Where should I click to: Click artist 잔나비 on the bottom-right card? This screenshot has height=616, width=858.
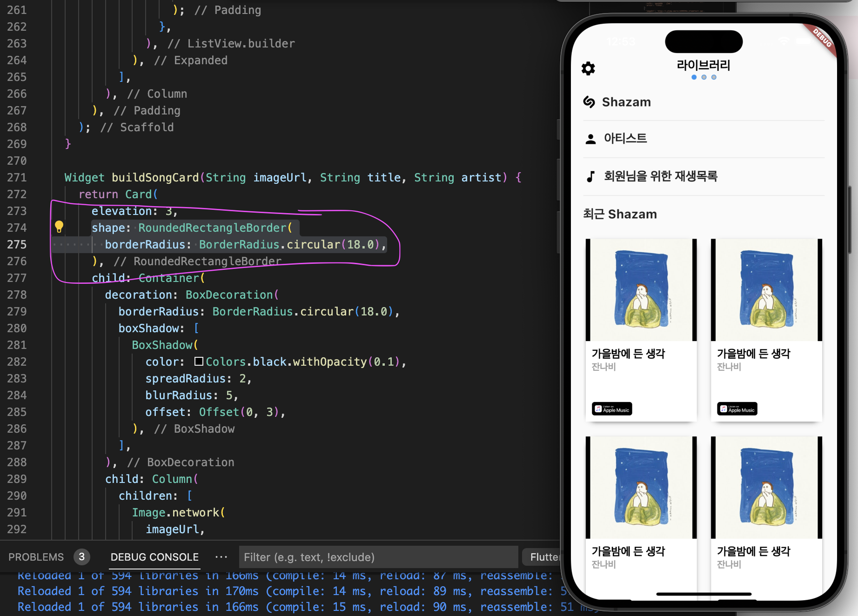[x=729, y=565]
